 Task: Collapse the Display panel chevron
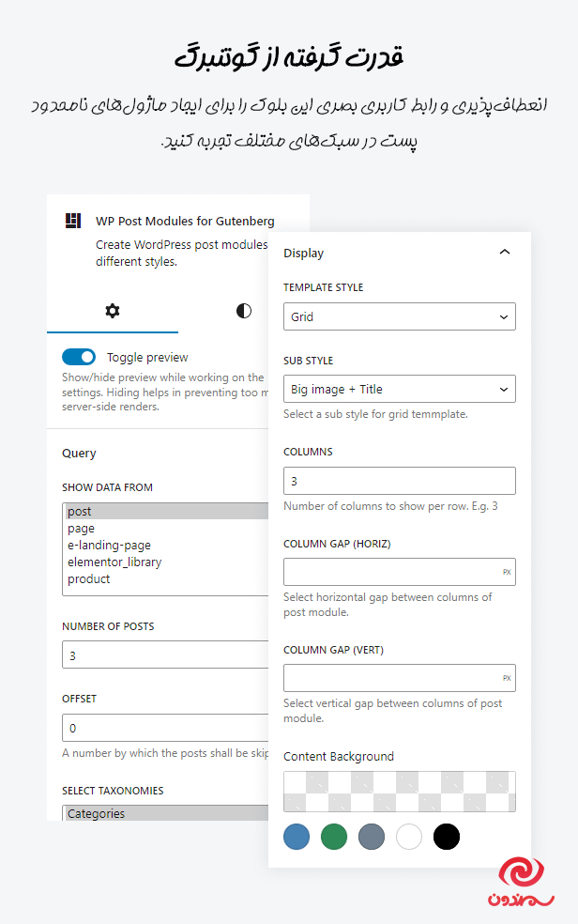[505, 252]
